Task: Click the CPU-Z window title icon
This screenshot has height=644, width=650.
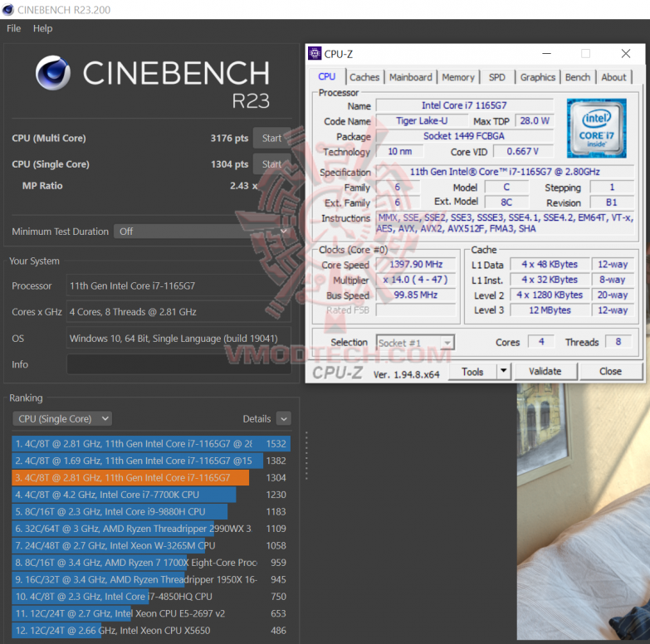Action: 315,53
